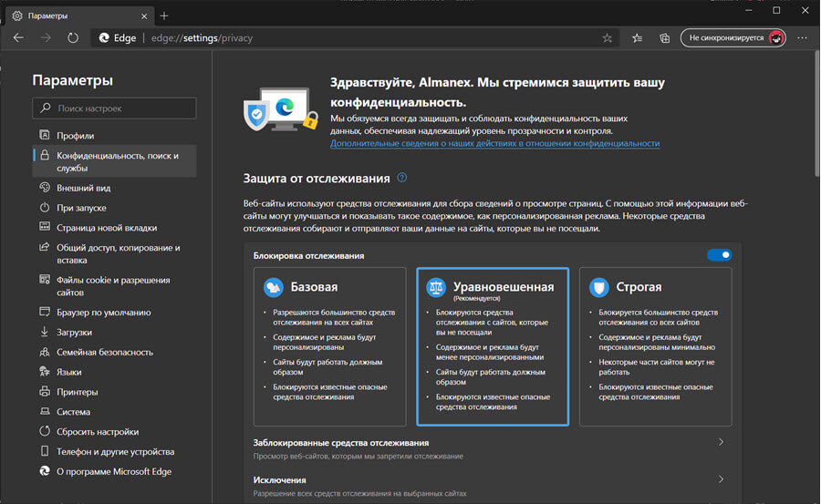Click the Параметры sidebar heading
Image resolution: width=821 pixels, height=504 pixels.
(x=72, y=80)
